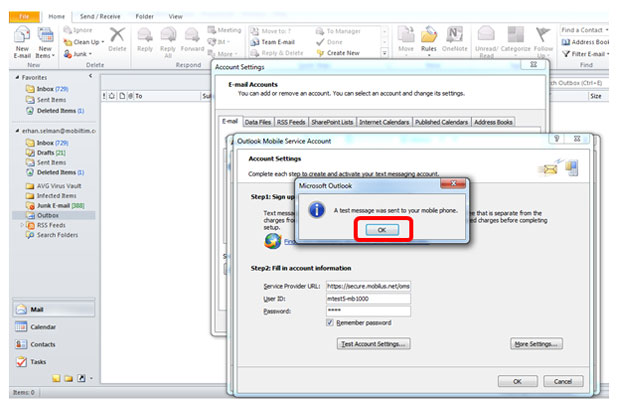Collapse the erhan.selman mailbox tree

(x=17, y=130)
